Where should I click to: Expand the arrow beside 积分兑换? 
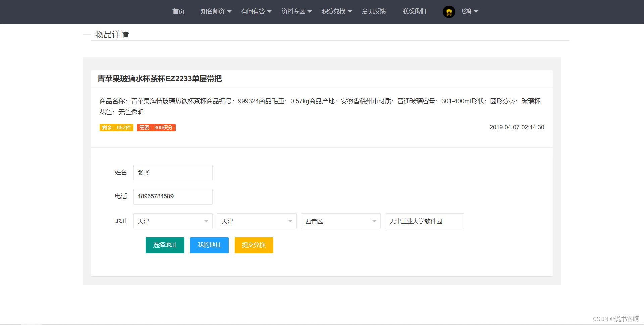(x=350, y=12)
